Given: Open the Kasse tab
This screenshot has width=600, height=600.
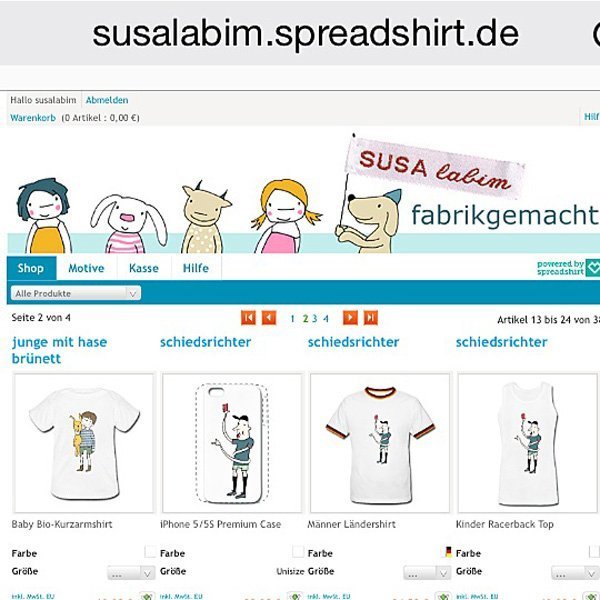Looking at the screenshot, I should [144, 268].
